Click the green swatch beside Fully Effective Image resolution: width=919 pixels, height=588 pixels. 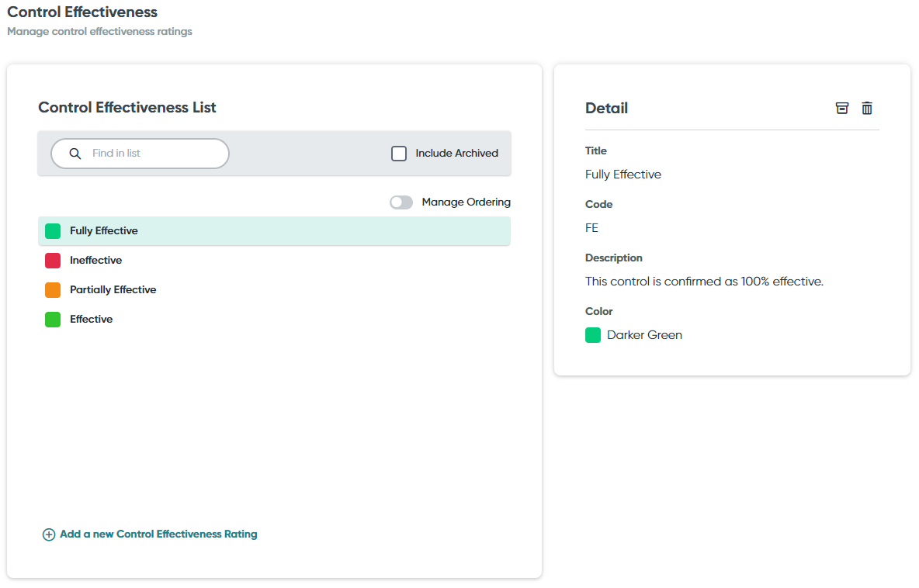pyautogui.click(x=53, y=230)
